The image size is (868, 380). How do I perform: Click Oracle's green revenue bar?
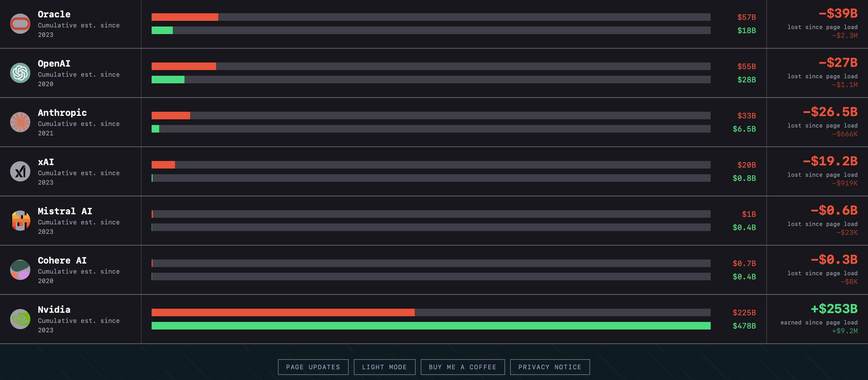click(162, 30)
